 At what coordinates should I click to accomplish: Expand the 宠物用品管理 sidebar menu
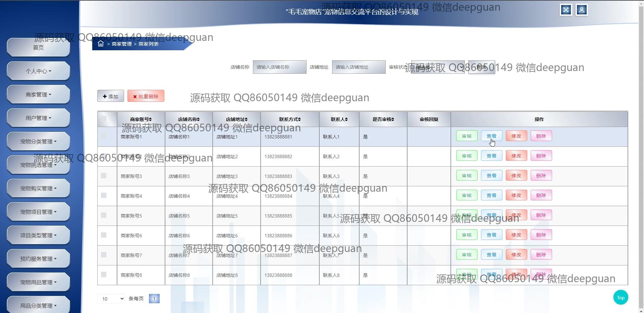click(38, 282)
